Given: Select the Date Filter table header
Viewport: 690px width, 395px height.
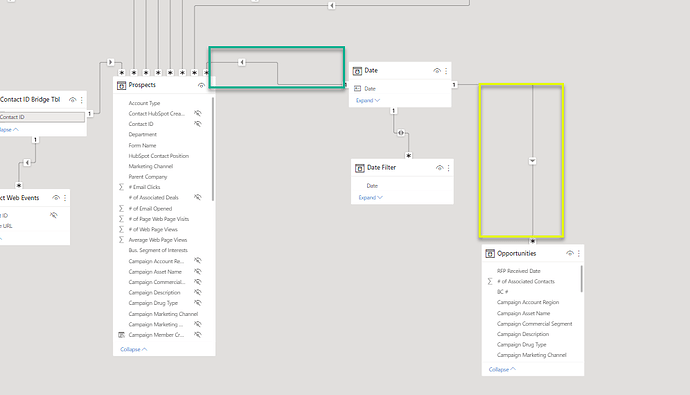Looking at the screenshot, I should pyautogui.click(x=402, y=168).
